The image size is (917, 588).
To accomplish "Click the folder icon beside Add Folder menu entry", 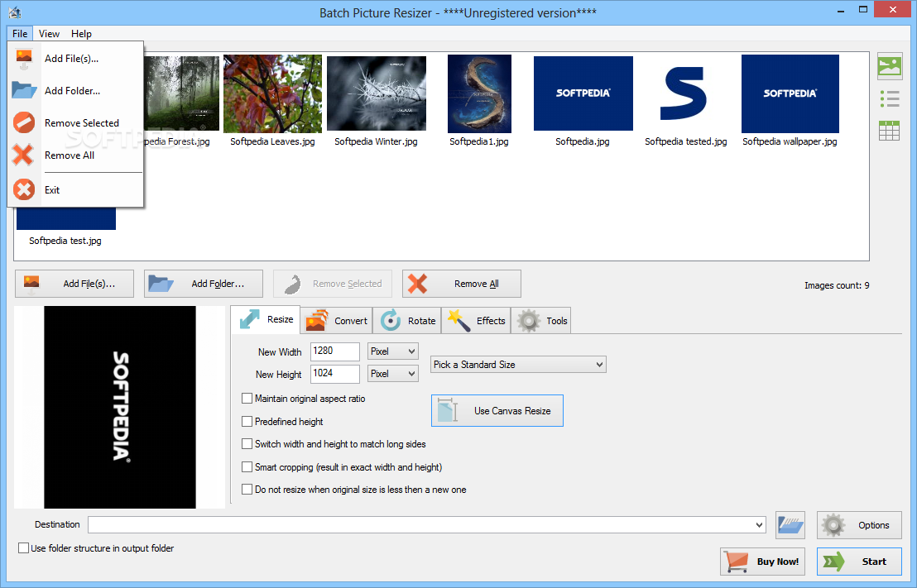I will coord(24,91).
